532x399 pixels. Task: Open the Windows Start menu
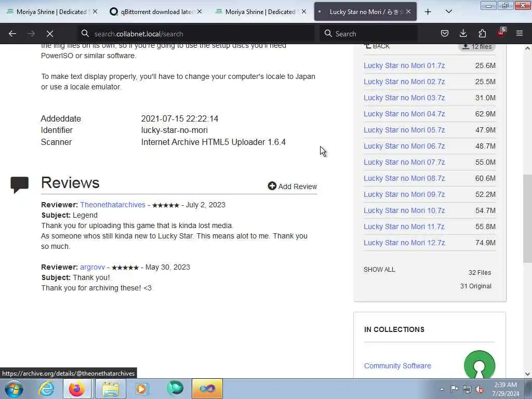[14, 389]
